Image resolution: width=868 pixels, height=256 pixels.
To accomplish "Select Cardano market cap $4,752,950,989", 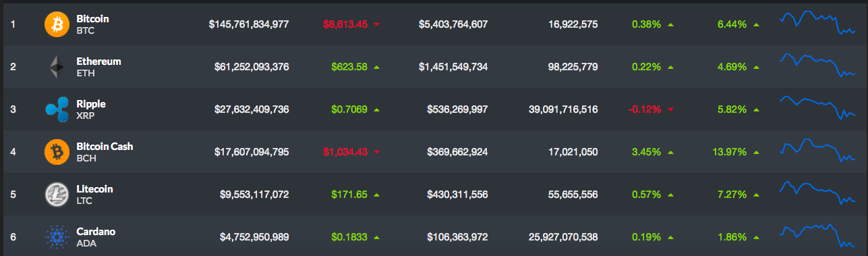I will tap(254, 237).
